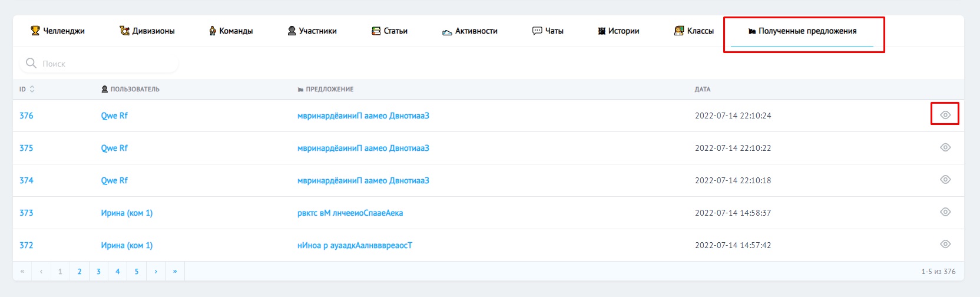This screenshot has height=297, width=980.
Task: Switch to the Активности tab
Action: click(x=470, y=31)
